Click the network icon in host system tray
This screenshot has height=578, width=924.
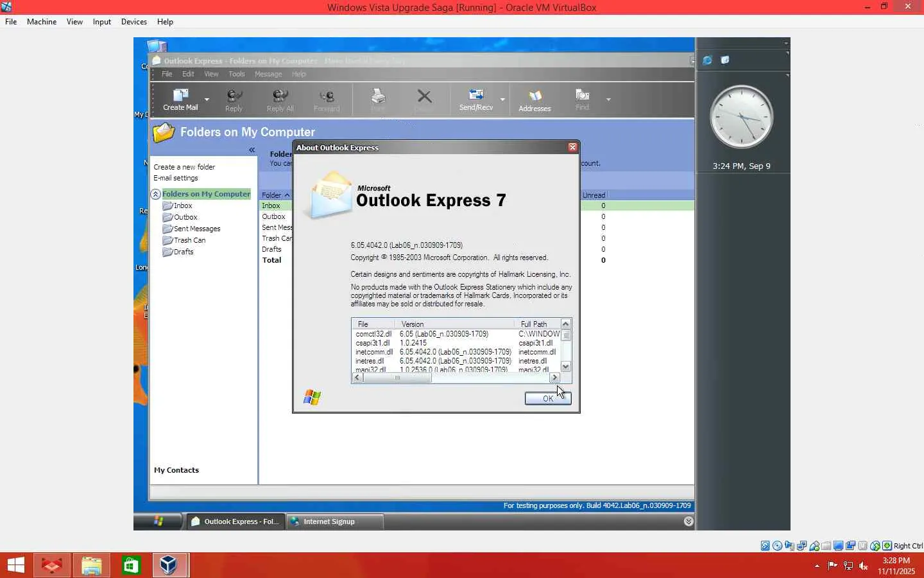click(848, 566)
